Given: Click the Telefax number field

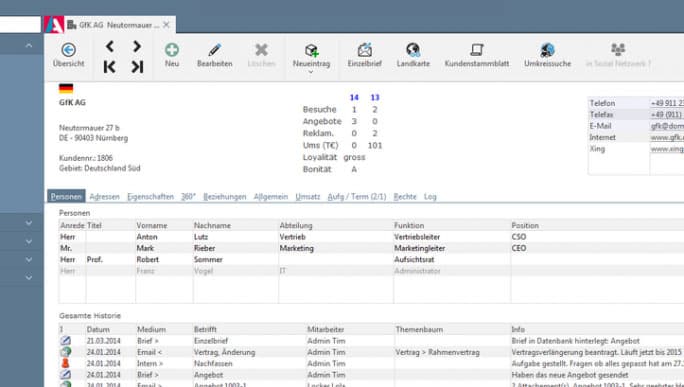Looking at the screenshot, I should pos(667,115).
